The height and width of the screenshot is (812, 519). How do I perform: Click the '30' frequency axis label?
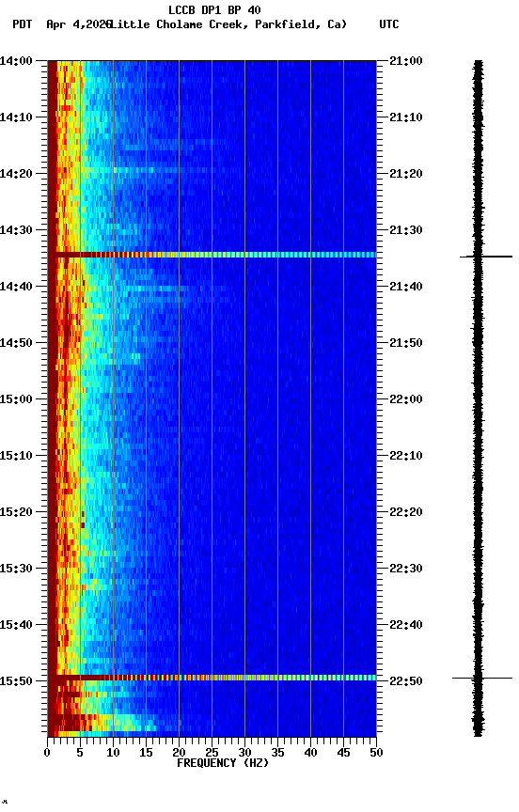(x=244, y=753)
